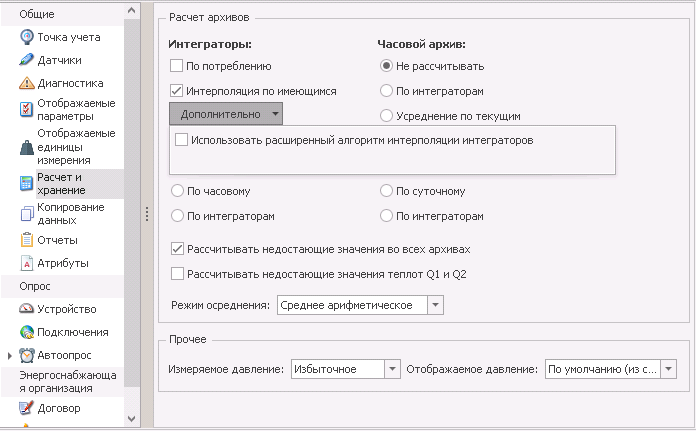Viewport: 696px width, 431px height.
Task: Open the Копирование данных icon
Action: pos(27,214)
